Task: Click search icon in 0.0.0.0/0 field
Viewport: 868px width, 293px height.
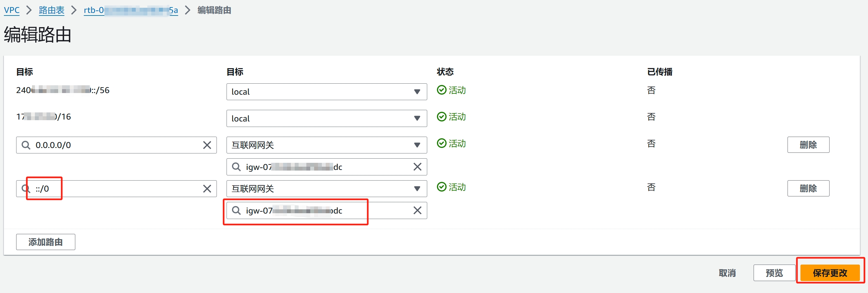Action: click(26, 145)
